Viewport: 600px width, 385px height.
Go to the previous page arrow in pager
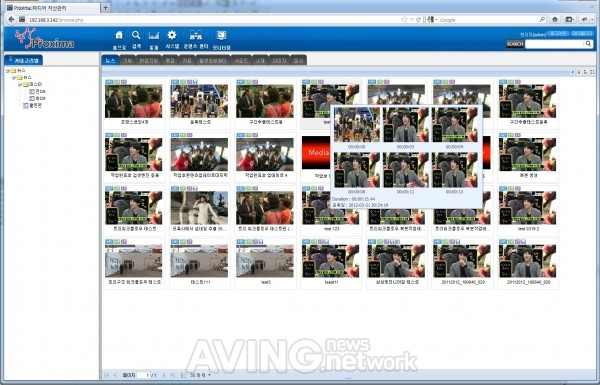tap(115, 375)
